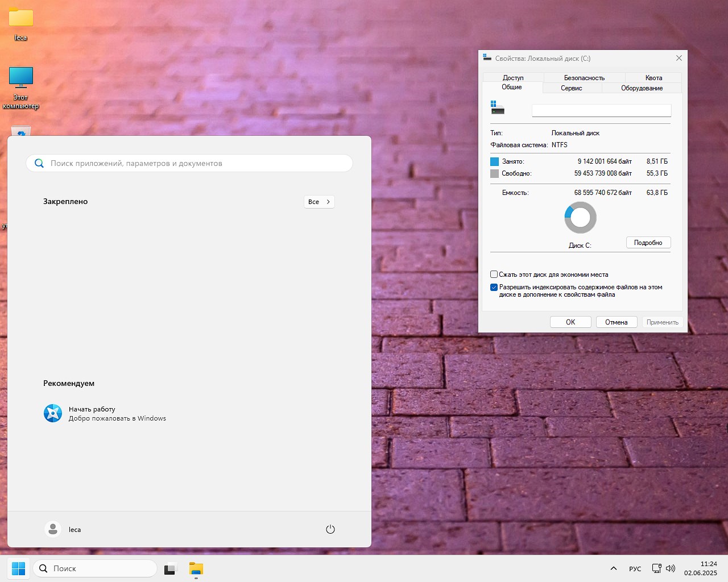Open the "Начать работу" app icon
This screenshot has height=582, width=728.
point(53,413)
